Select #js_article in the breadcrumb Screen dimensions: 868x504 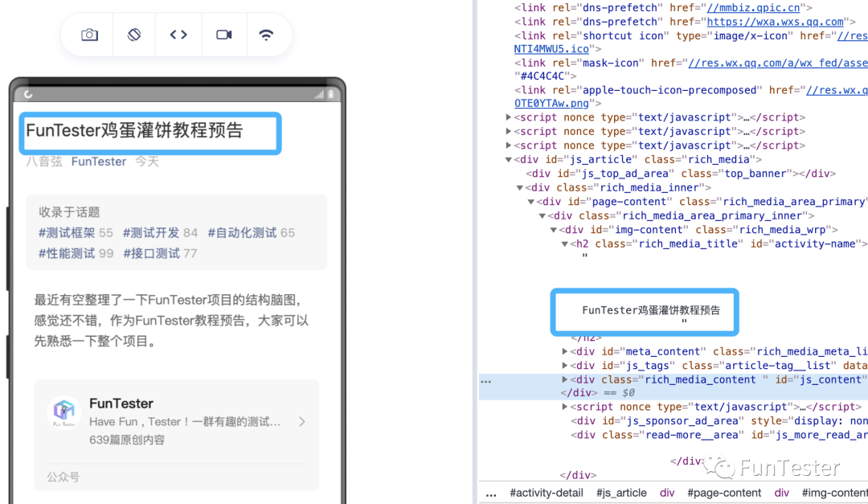tap(621, 493)
